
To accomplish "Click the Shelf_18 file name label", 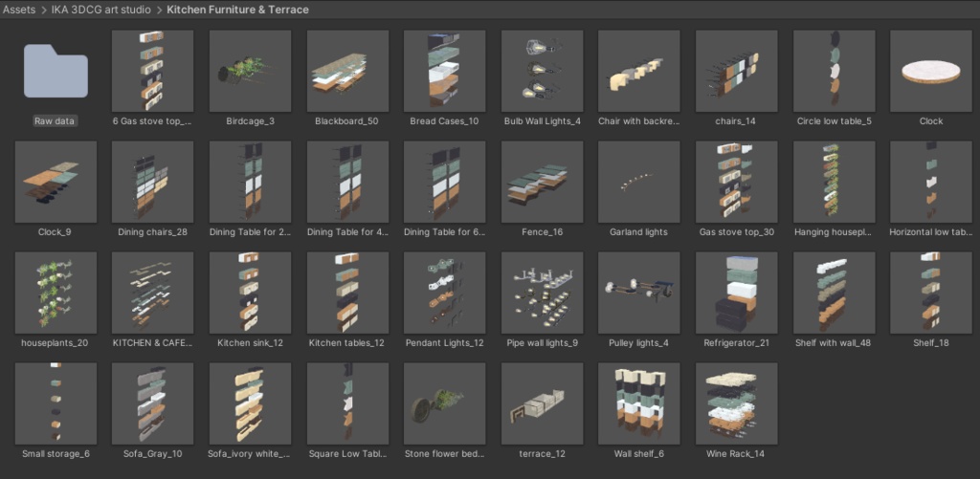I will (930, 343).
